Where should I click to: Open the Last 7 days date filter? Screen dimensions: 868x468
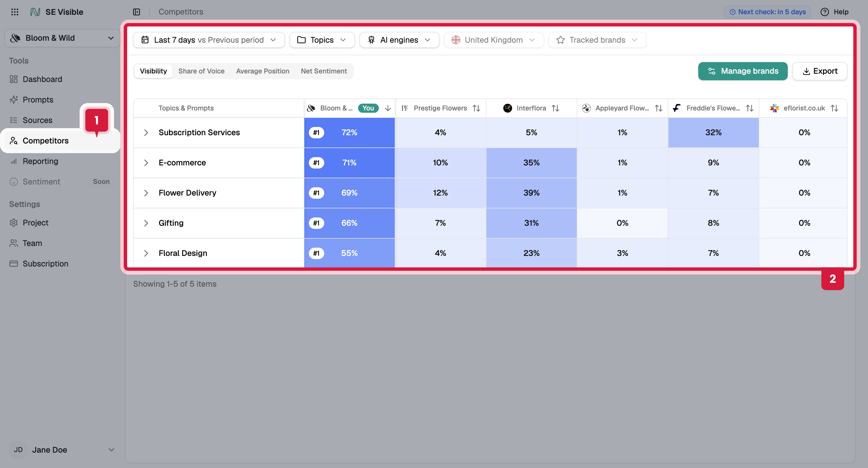coord(209,40)
